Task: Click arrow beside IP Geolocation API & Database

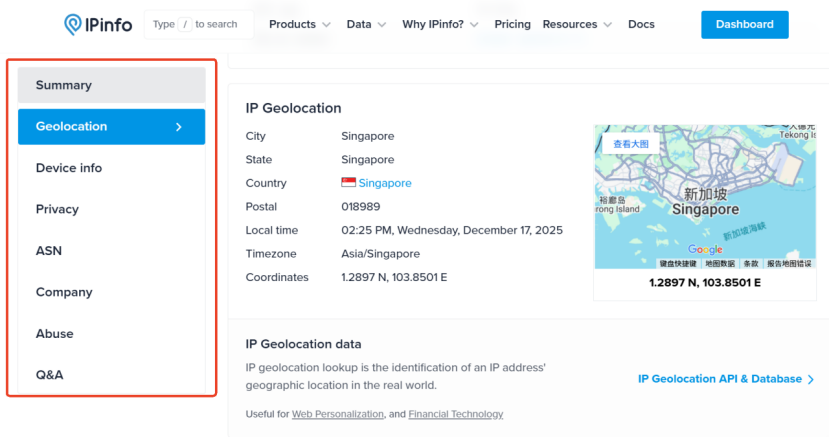Action: (811, 379)
